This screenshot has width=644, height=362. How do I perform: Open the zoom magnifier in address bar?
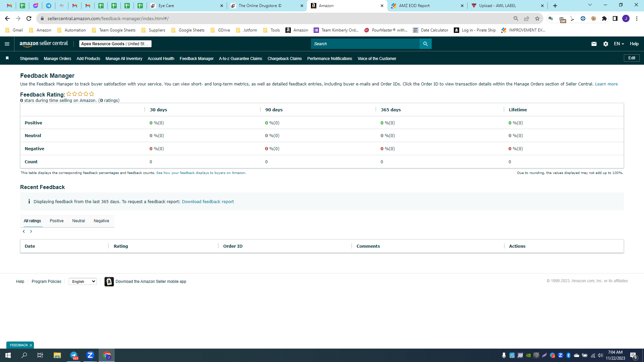516,18
